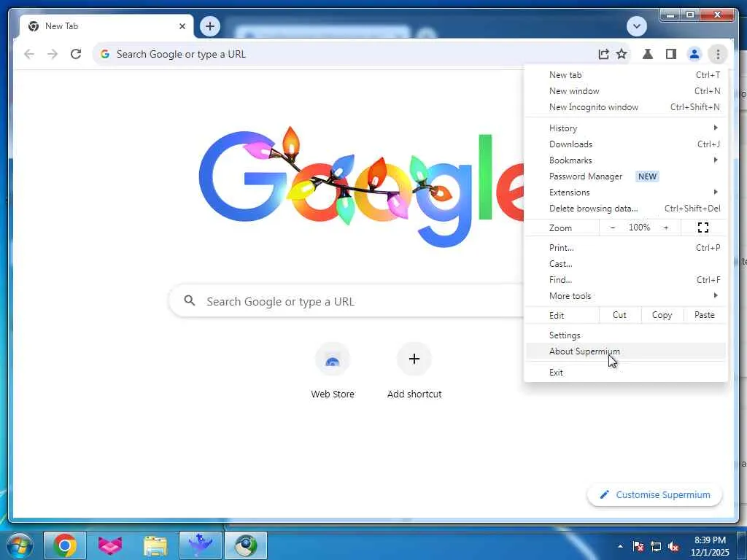Close the New Tab tab

point(182,26)
